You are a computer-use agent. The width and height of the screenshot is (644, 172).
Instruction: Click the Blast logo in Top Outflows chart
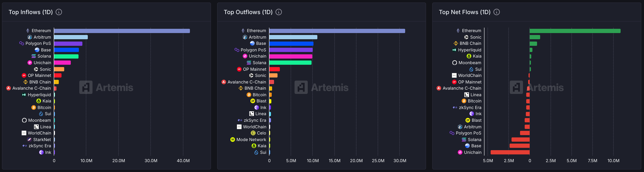tap(253, 101)
